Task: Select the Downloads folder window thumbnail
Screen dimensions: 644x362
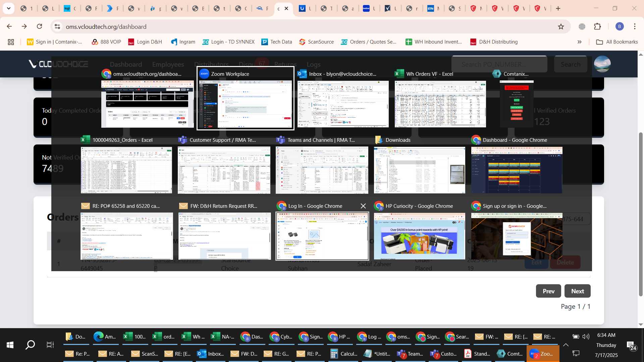Action: [420, 170]
